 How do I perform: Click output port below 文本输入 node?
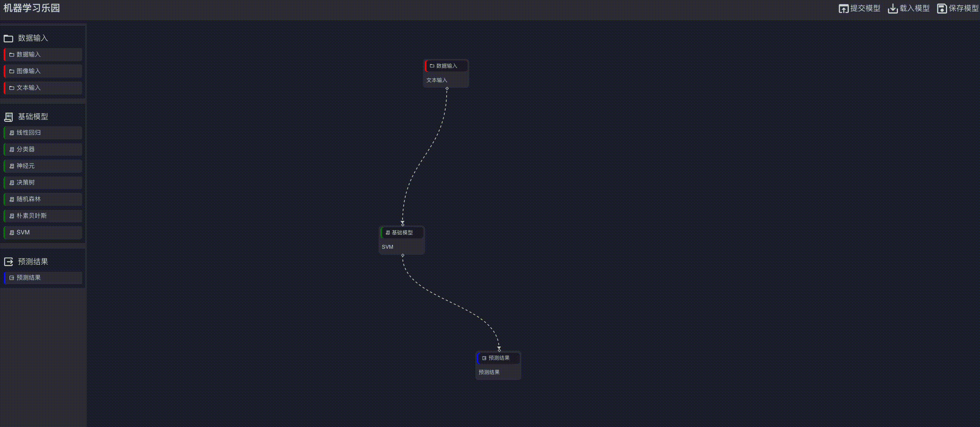click(447, 89)
